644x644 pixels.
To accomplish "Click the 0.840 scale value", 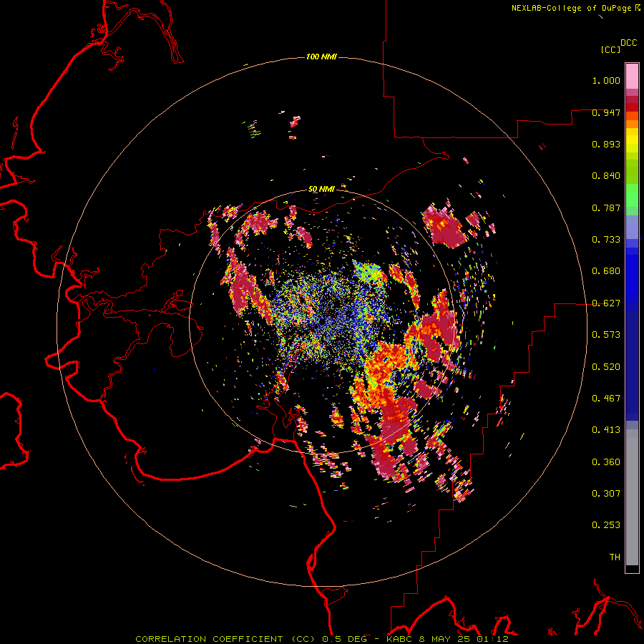I will pos(606,176).
